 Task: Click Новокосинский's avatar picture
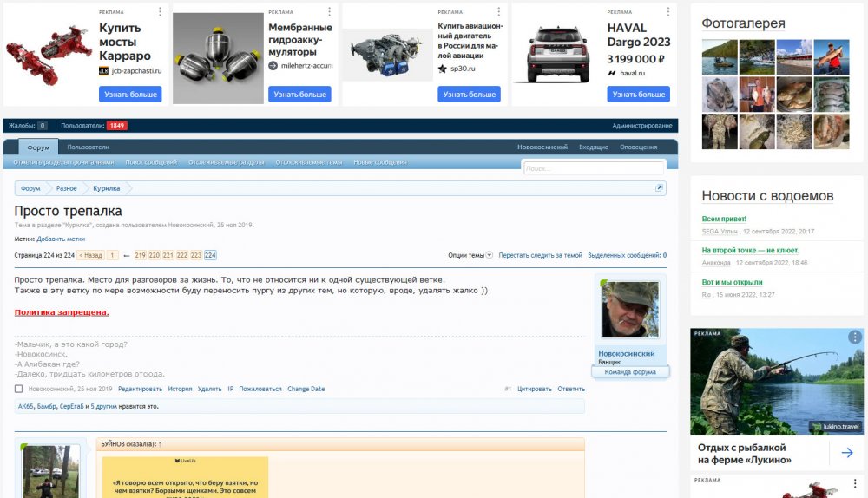[x=630, y=310]
